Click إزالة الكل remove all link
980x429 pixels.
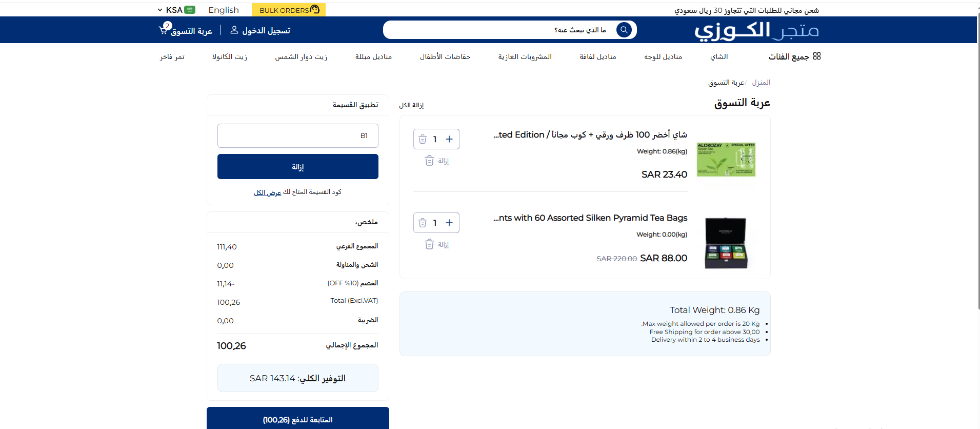coord(411,105)
